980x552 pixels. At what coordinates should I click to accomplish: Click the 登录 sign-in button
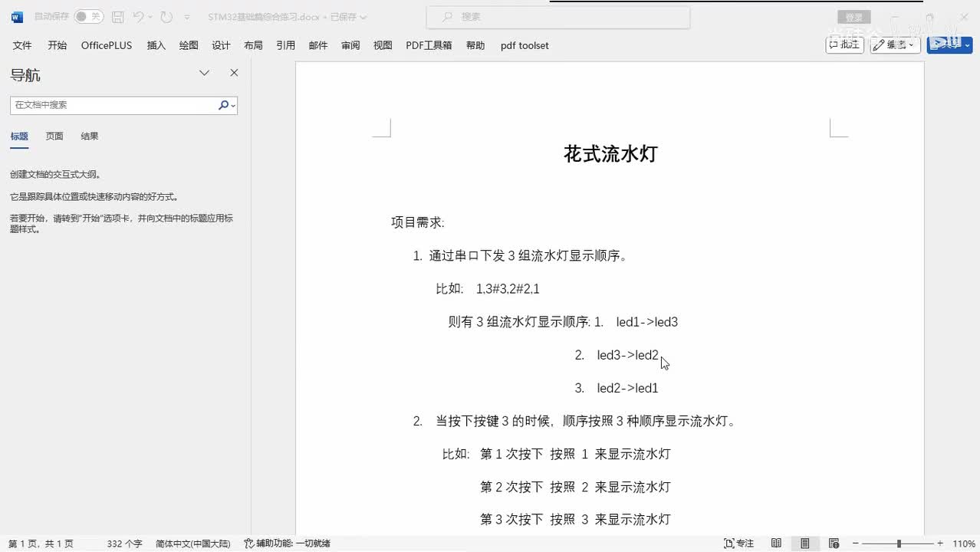pyautogui.click(x=853, y=17)
